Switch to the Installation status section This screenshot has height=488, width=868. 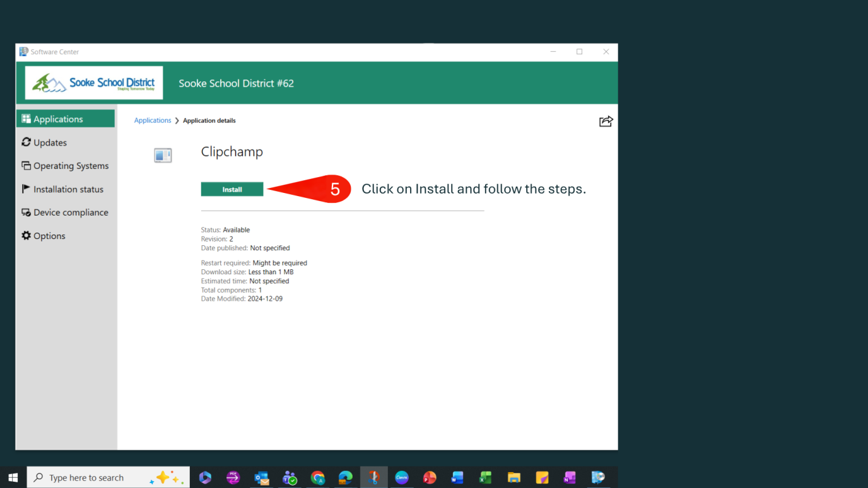click(68, 189)
